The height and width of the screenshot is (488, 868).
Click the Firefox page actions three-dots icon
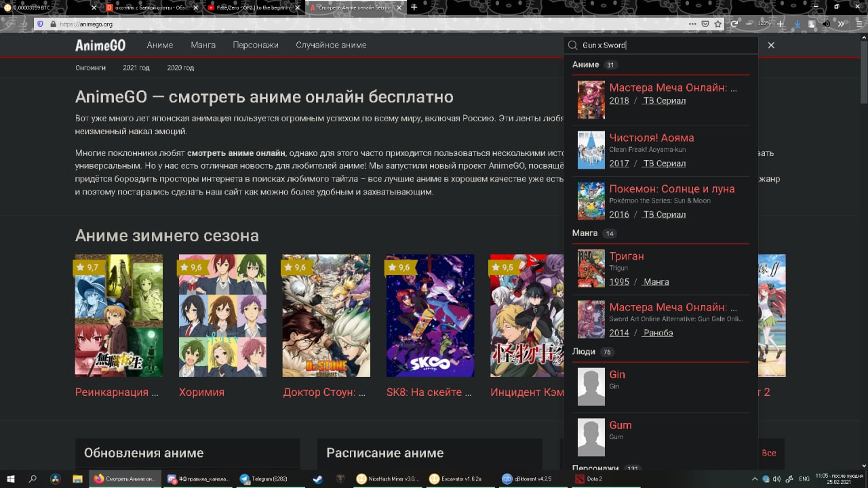click(x=692, y=24)
